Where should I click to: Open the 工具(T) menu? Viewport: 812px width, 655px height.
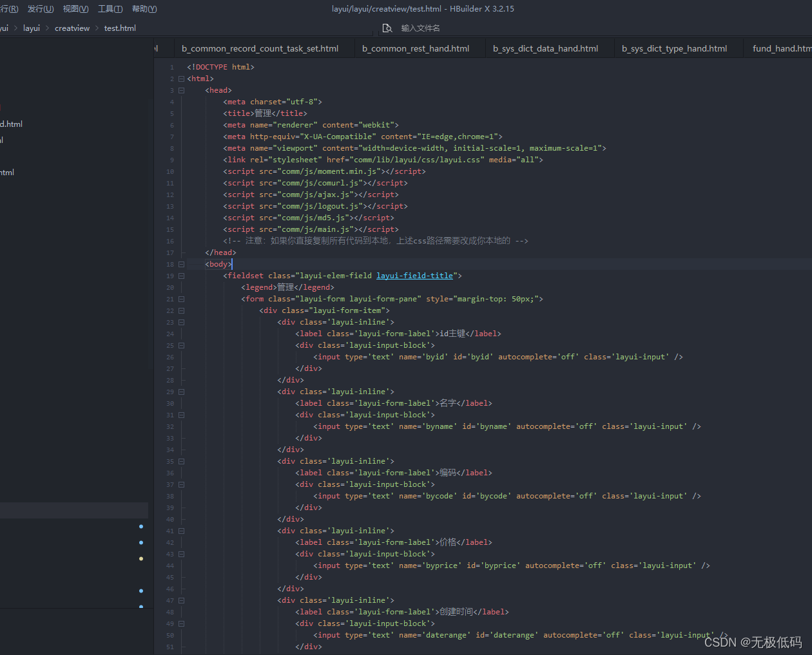(110, 9)
